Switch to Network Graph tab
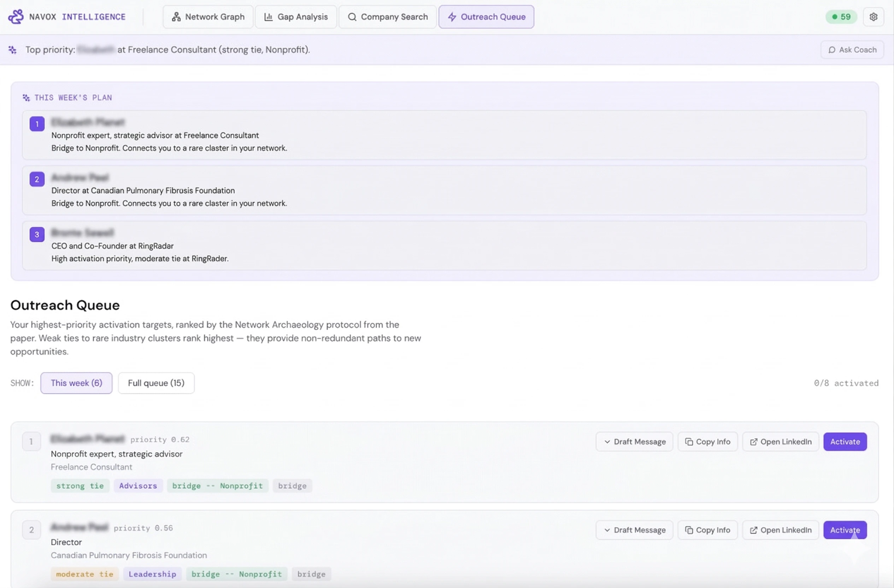This screenshot has width=894, height=588. coord(208,17)
